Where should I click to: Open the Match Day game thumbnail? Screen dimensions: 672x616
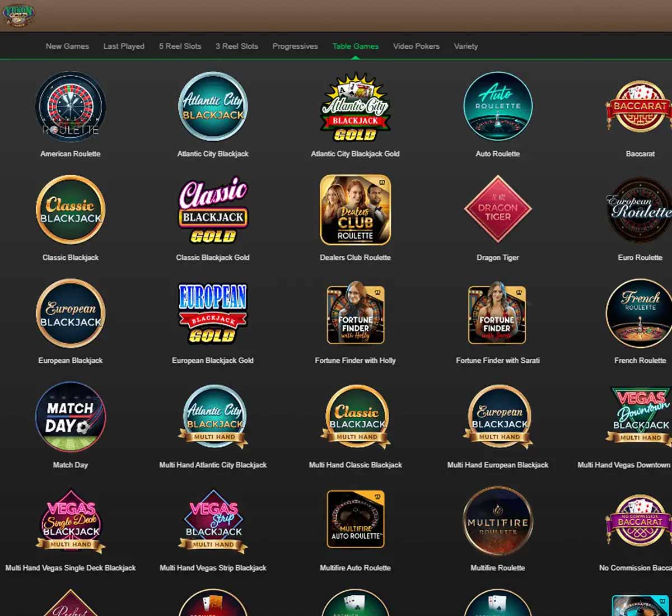(x=70, y=417)
